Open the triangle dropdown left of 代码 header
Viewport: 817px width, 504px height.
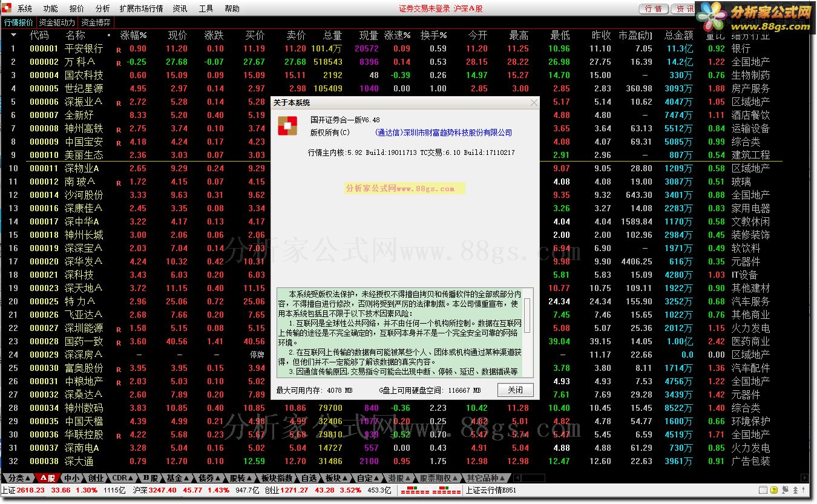[14, 35]
